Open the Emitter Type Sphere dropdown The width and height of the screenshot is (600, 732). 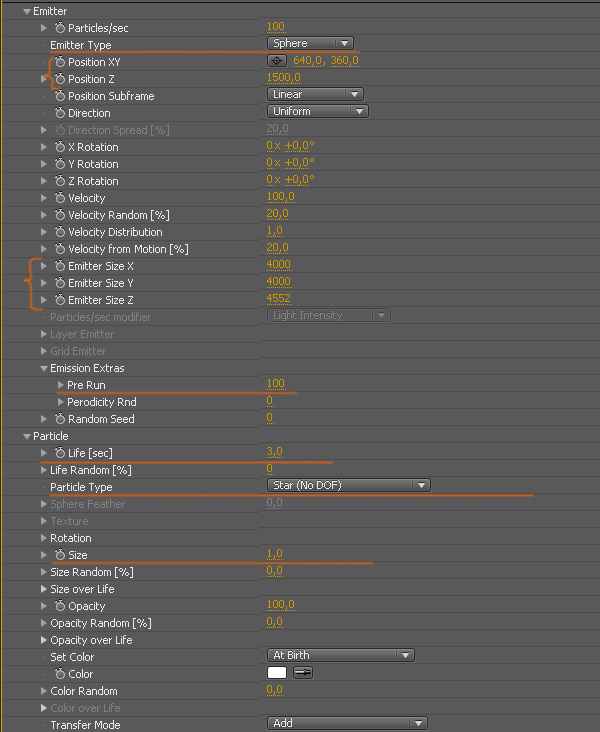click(x=311, y=43)
